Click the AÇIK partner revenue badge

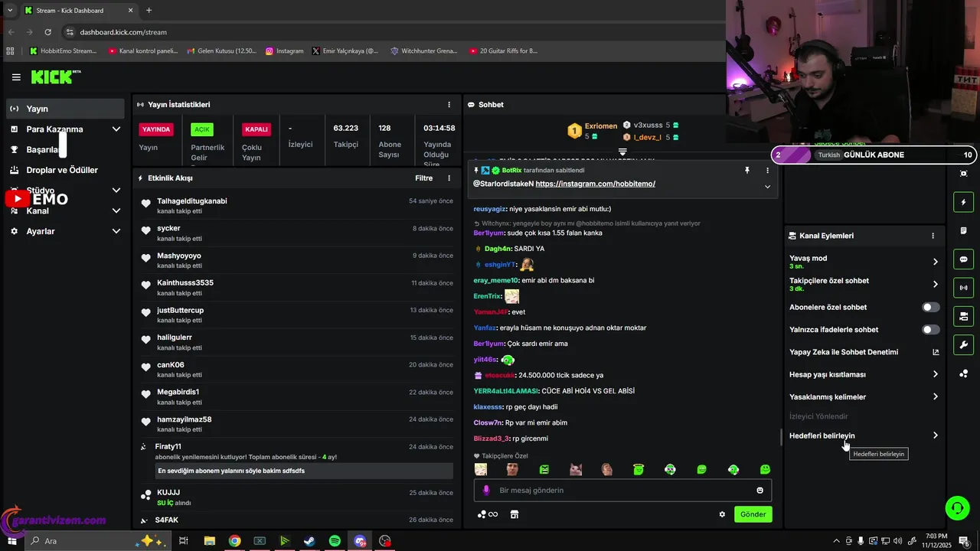[202, 129]
